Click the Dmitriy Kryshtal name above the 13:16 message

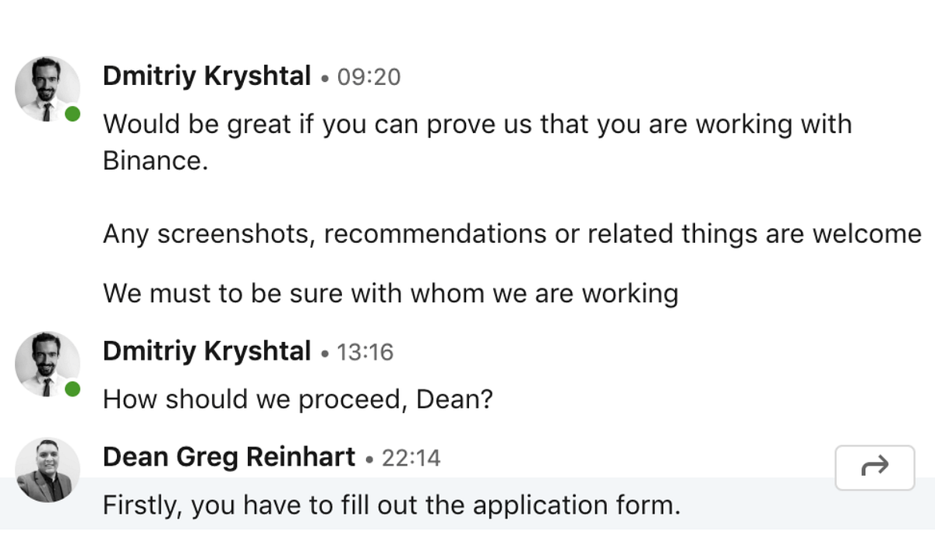point(206,352)
